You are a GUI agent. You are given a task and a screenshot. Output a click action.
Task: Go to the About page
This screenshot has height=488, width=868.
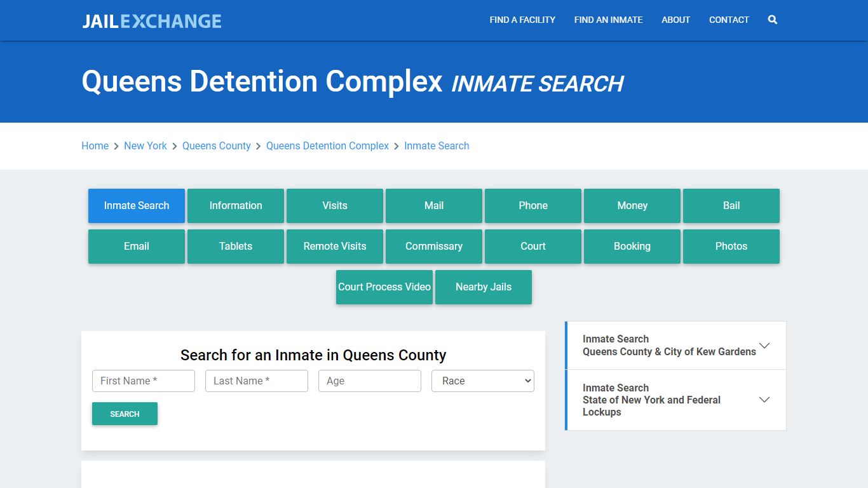point(675,20)
